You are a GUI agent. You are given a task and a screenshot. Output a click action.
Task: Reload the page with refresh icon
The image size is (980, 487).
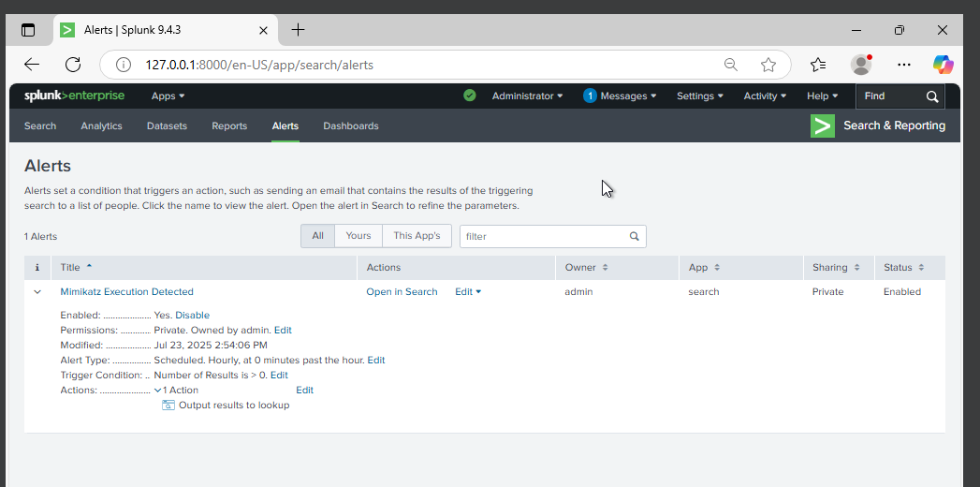pyautogui.click(x=73, y=65)
